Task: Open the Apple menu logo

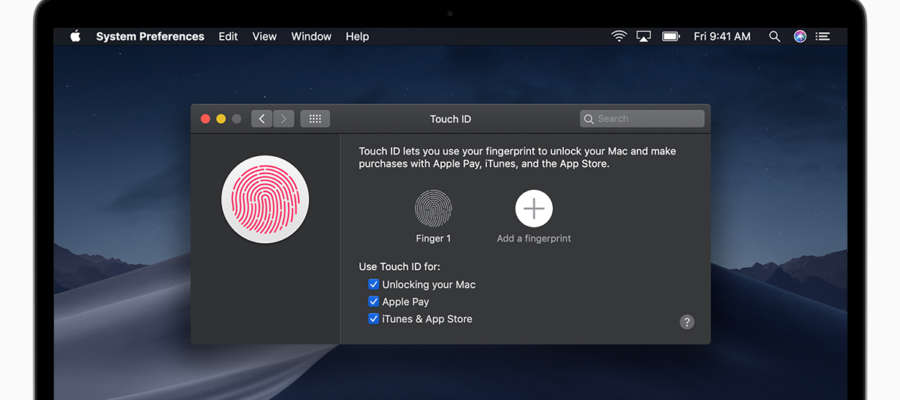Action: click(75, 36)
